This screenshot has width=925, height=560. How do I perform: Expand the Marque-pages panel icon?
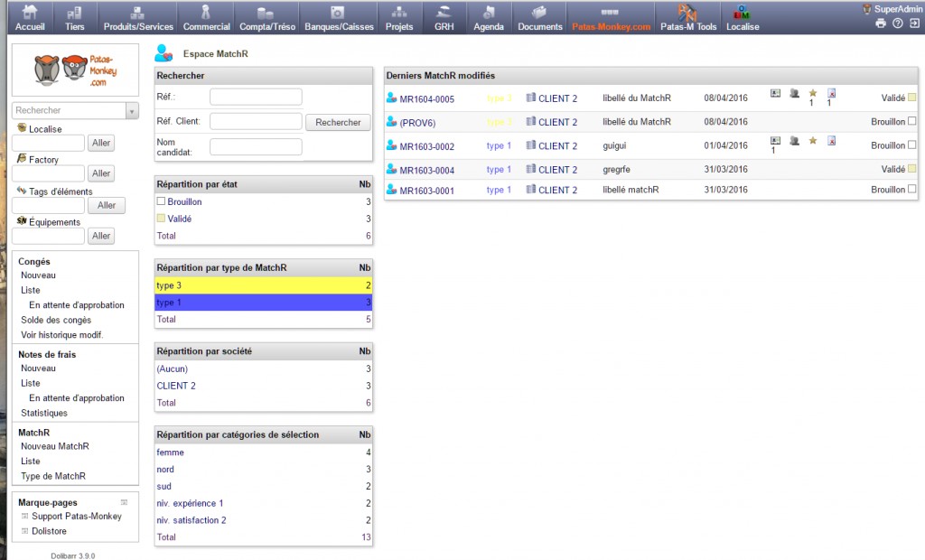pyautogui.click(x=125, y=502)
